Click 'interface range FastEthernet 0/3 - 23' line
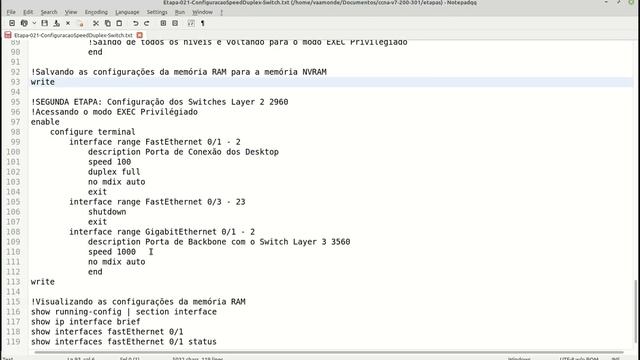 157,202
